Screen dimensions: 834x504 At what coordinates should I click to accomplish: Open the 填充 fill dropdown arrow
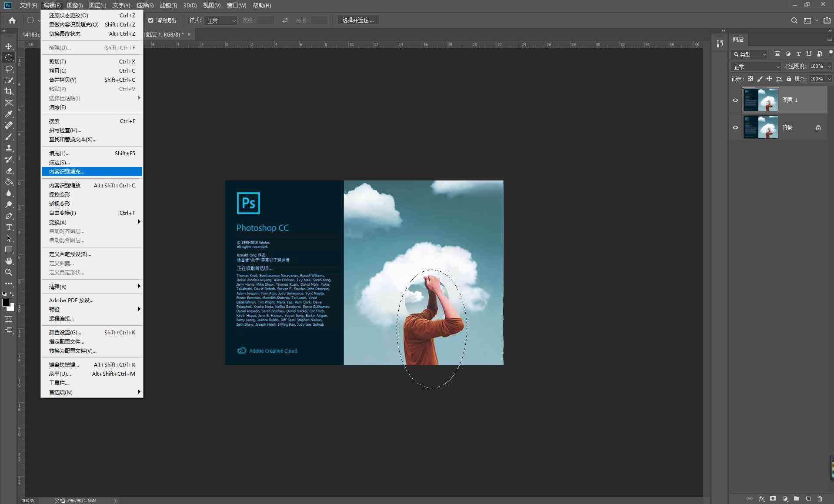pyautogui.click(x=829, y=79)
